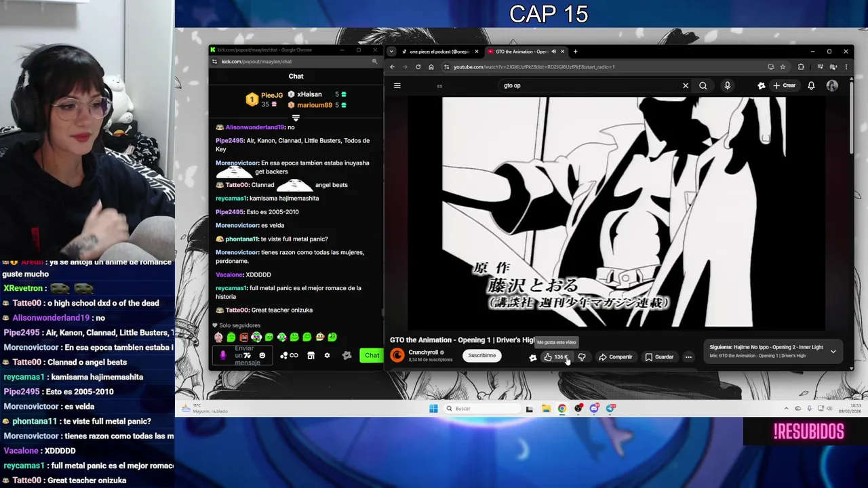Open File Explorer from the taskbar

[546, 408]
